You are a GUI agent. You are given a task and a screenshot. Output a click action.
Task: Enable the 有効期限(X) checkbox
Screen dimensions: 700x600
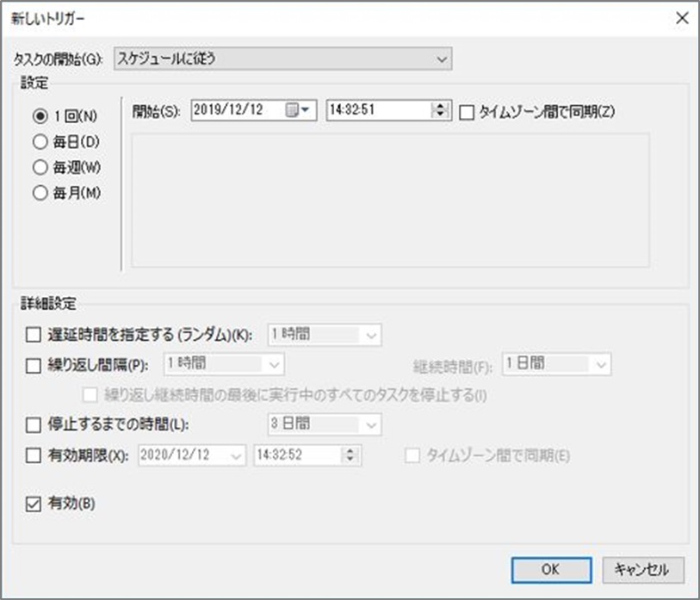click(34, 455)
